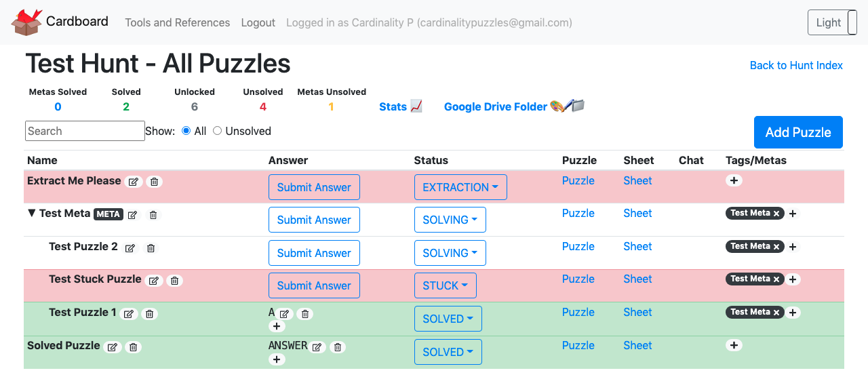Open the STUCK status dropdown

(445, 285)
